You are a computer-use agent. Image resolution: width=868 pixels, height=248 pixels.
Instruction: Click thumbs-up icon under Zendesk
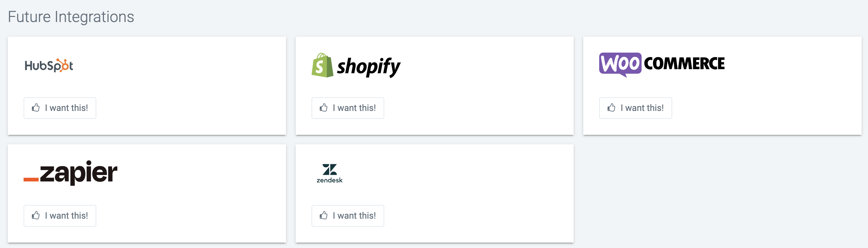click(x=323, y=216)
